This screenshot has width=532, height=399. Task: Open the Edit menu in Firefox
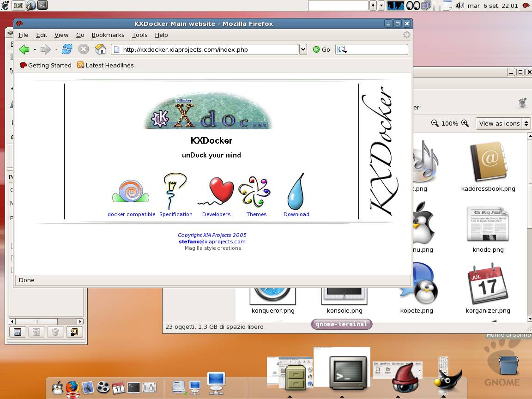[x=42, y=35]
